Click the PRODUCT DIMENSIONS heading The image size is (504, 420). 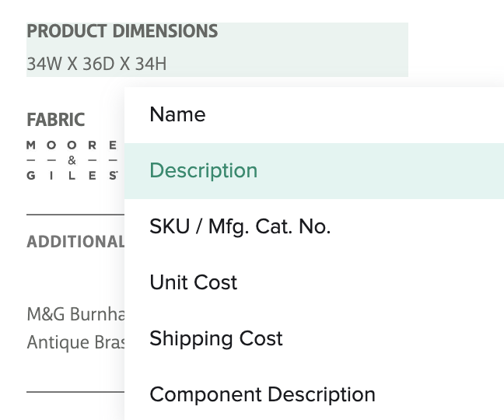coord(122,32)
